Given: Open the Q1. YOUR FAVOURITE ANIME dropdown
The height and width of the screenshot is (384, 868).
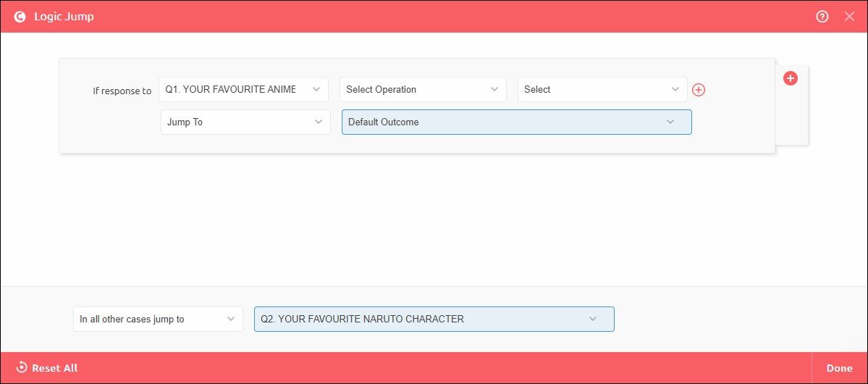Looking at the screenshot, I should pyautogui.click(x=243, y=90).
